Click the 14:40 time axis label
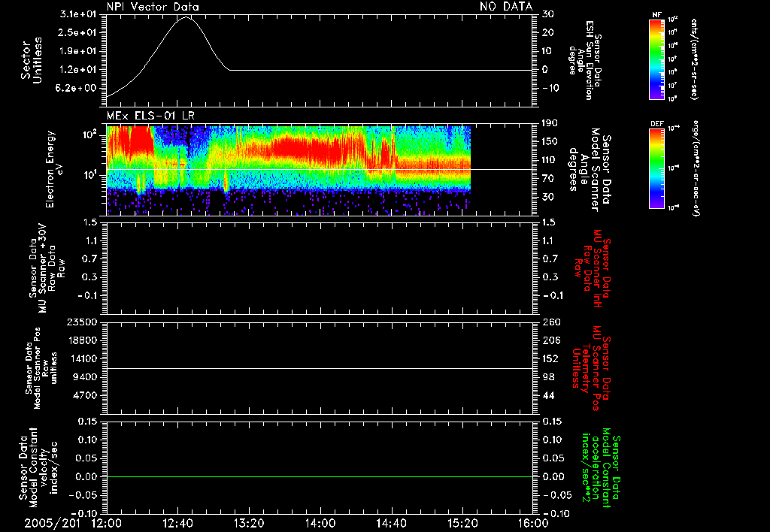This screenshot has height=532, width=770. [391, 523]
